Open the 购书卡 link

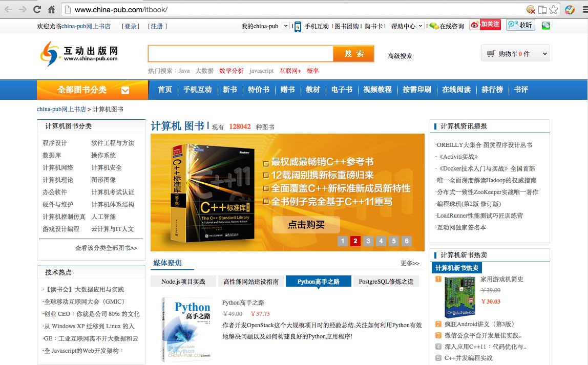pos(373,26)
